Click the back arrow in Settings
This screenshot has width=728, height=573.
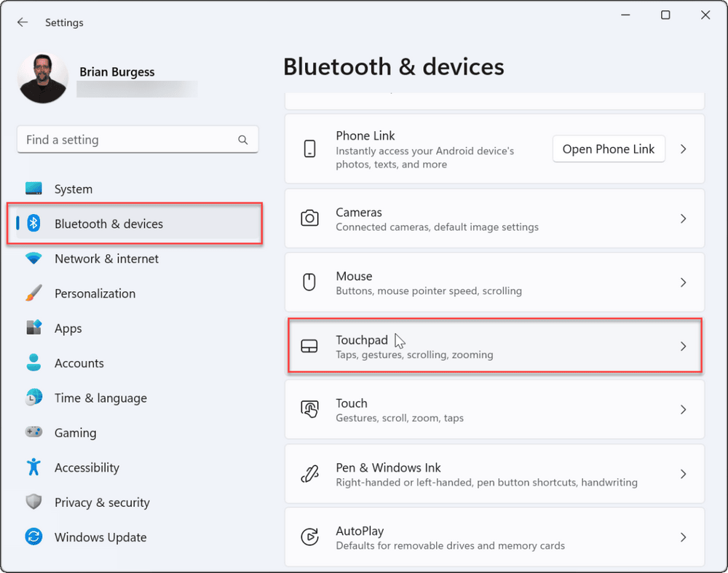[x=23, y=23]
